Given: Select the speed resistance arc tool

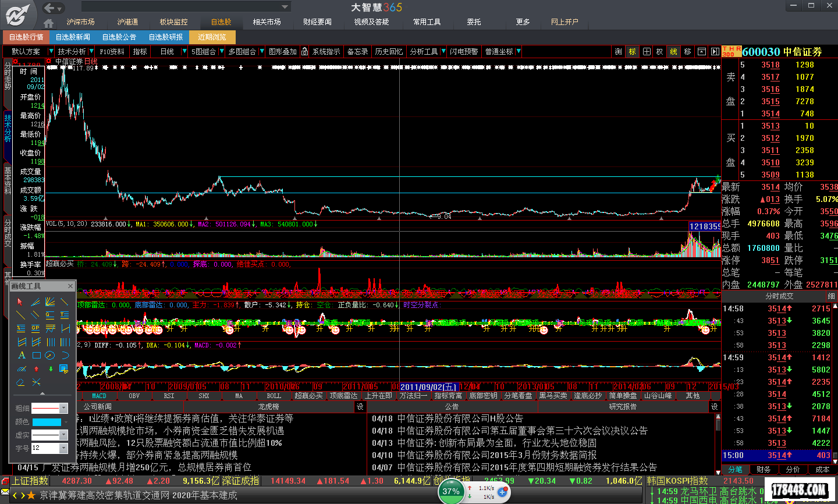Looking at the screenshot, I should [x=22, y=369].
